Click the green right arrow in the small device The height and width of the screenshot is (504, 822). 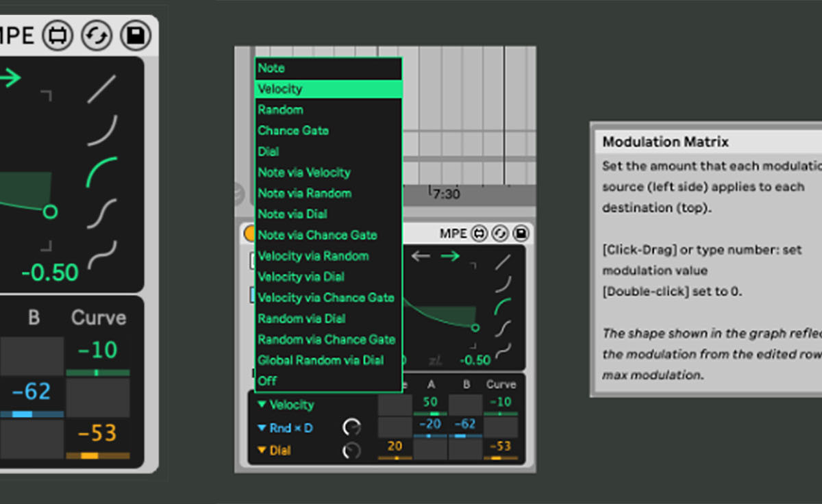tap(449, 256)
